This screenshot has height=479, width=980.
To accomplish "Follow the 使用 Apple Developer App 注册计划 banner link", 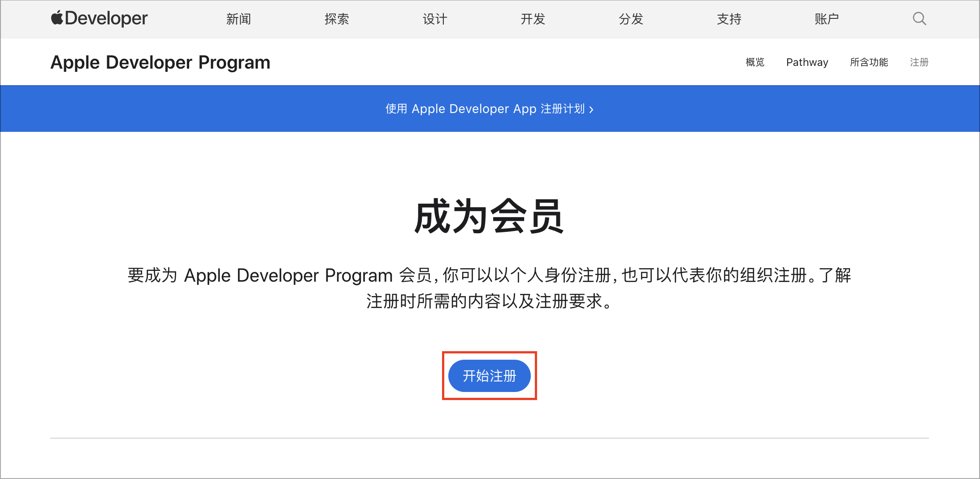I will tap(490, 109).
